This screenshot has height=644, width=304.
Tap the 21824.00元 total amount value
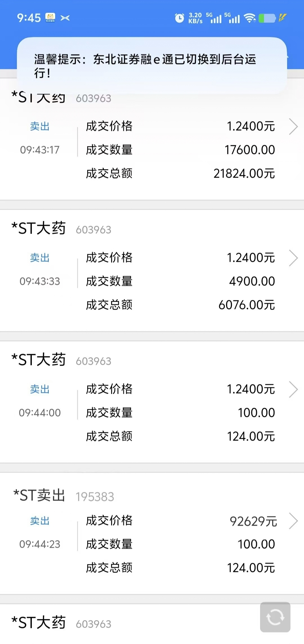pyautogui.click(x=244, y=174)
